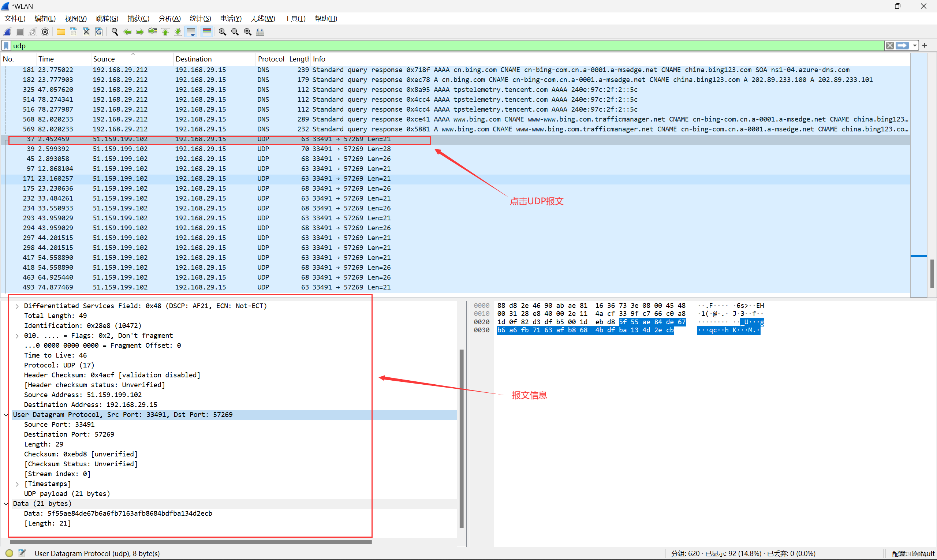Screen dimensions: 937x560
Task: Restart the current capture
Action: (x=33, y=32)
